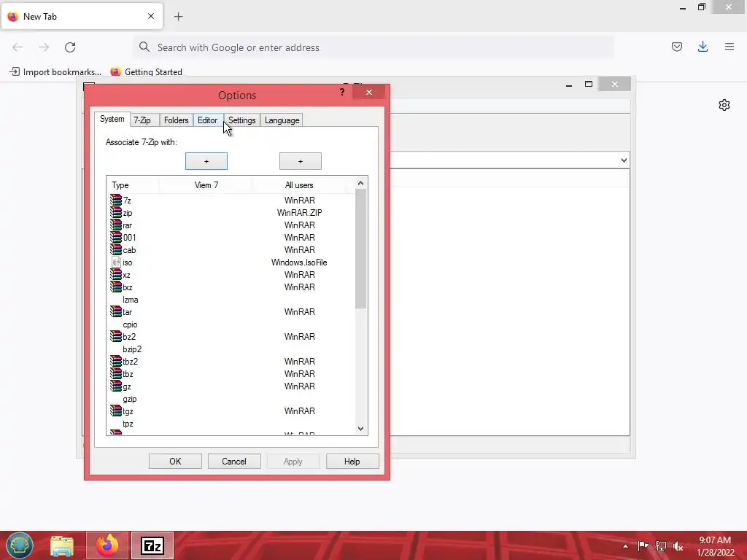This screenshot has width=747, height=560.
Task: Click plus button above All users column
Action: pyautogui.click(x=300, y=161)
